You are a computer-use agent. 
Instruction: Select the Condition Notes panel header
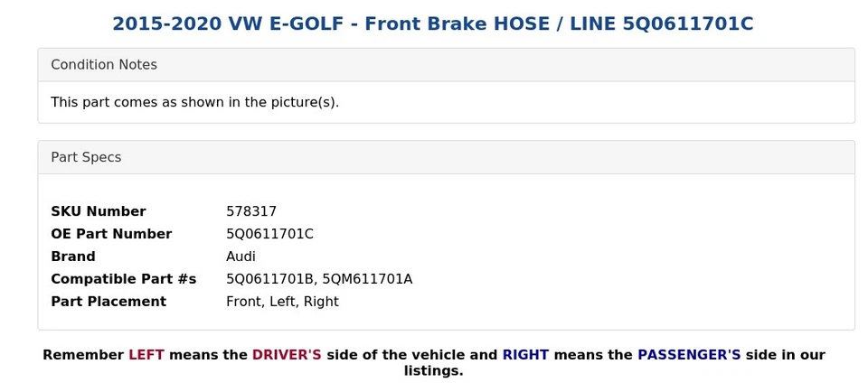point(446,65)
